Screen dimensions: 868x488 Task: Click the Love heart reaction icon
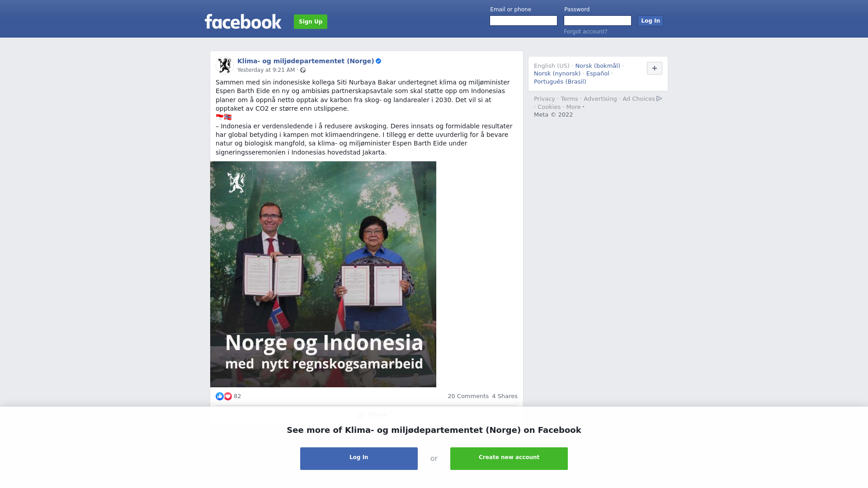228,396
